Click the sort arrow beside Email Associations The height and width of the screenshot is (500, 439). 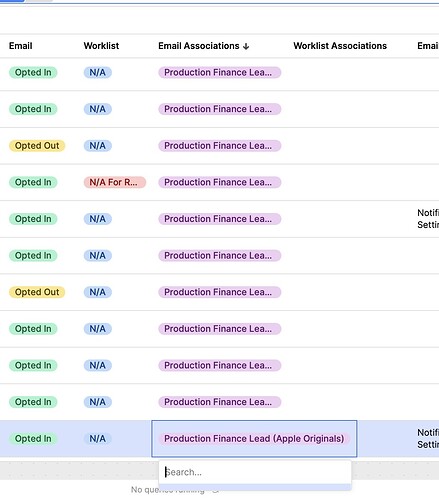(x=246, y=46)
